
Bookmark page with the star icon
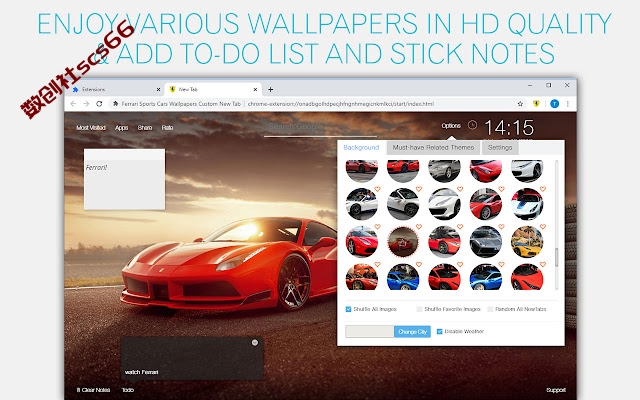pyautogui.click(x=520, y=104)
